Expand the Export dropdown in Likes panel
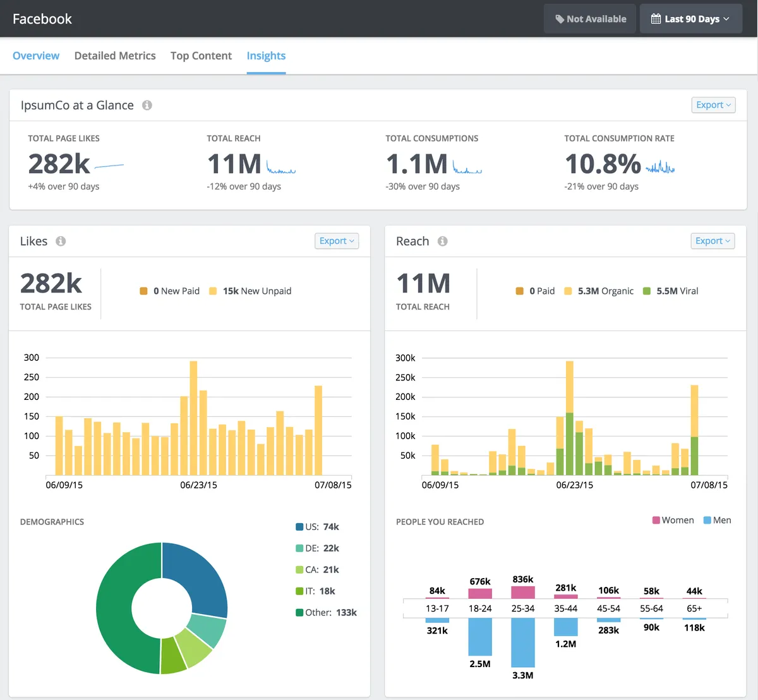 (x=337, y=241)
